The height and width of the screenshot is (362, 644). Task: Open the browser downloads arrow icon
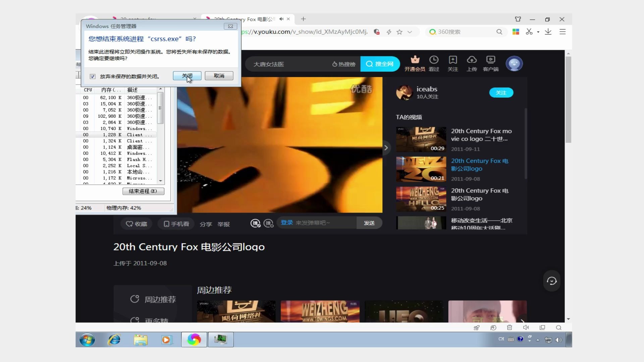548,32
